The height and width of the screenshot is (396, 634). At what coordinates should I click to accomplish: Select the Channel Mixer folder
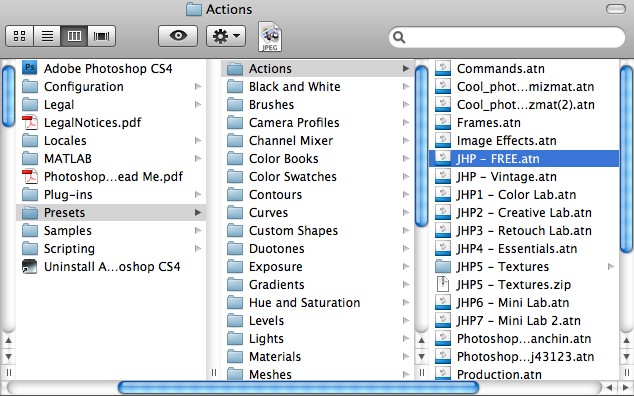(317, 140)
